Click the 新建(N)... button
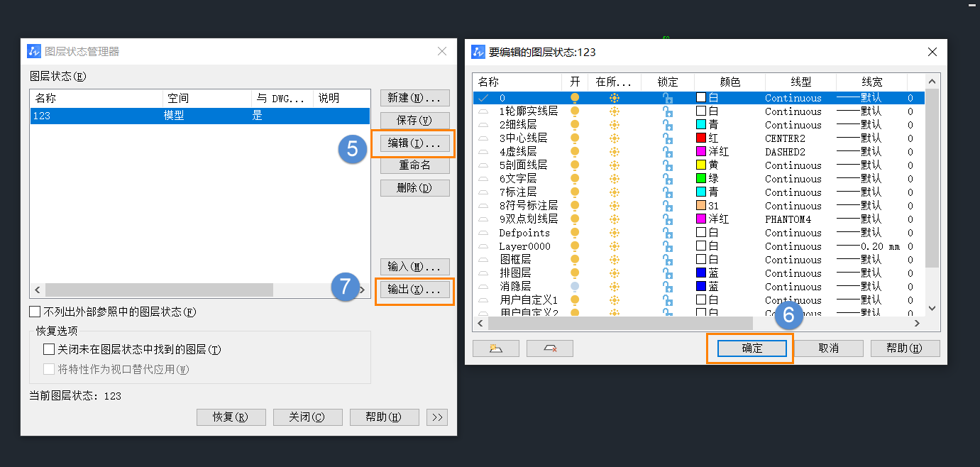The image size is (980, 467). click(415, 98)
